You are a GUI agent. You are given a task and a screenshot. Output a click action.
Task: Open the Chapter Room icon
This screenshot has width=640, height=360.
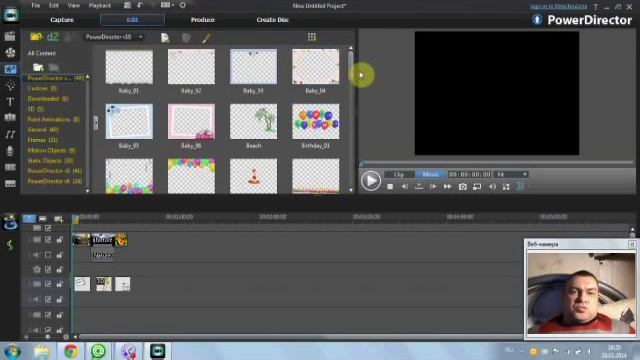pyautogui.click(x=10, y=167)
